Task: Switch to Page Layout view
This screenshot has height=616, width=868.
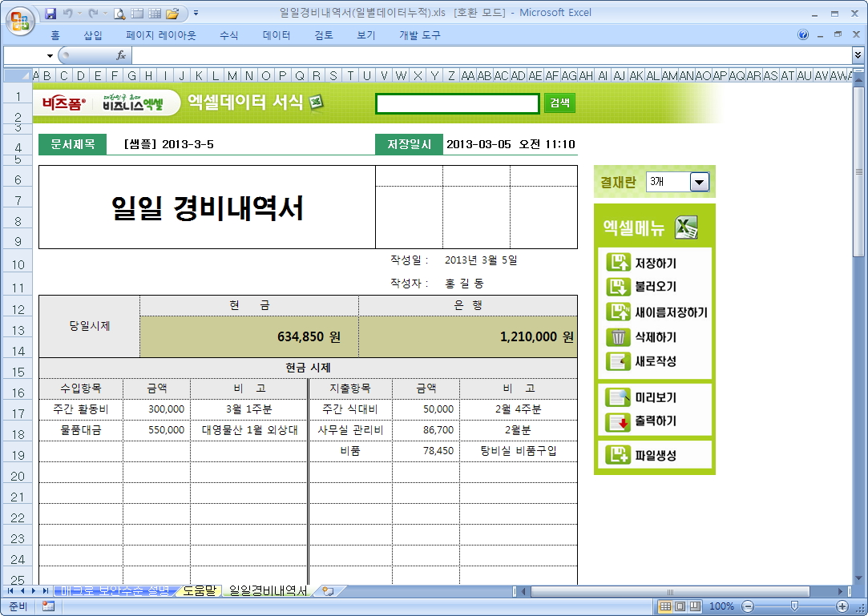Action: [680, 606]
